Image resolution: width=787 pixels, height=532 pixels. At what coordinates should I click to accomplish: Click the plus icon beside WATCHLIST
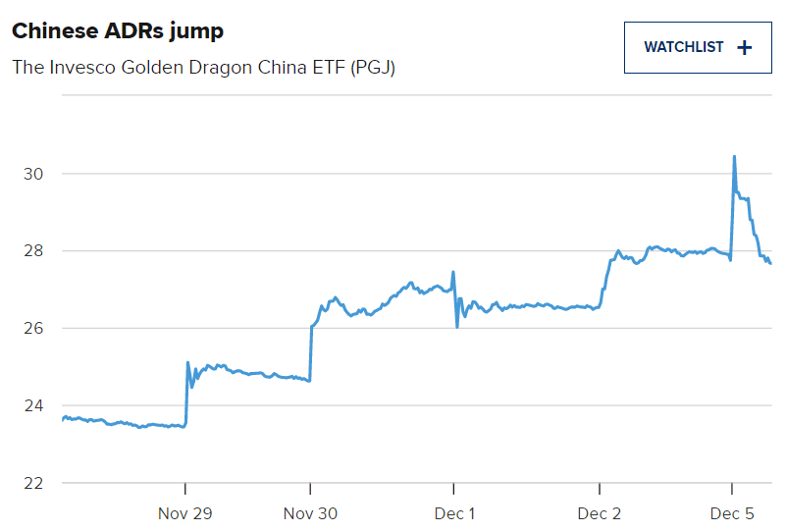[744, 47]
